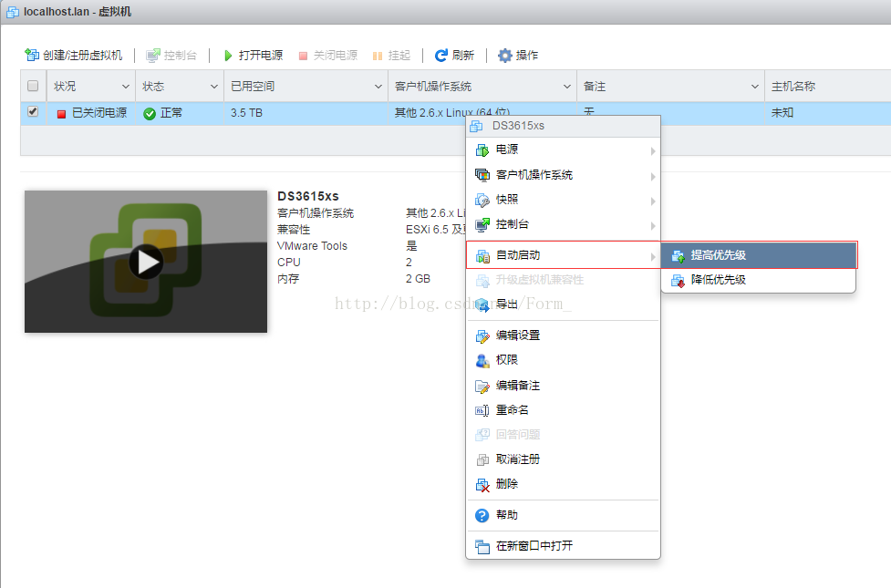891x588 pixels.
Task: Select 提高优先级 in the submenu
Action: 719,255
